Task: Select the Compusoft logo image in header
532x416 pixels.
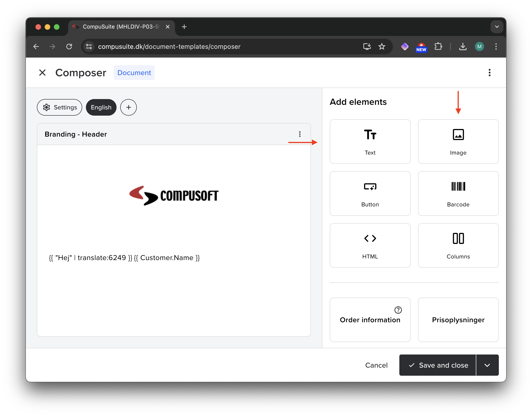Action: (174, 196)
